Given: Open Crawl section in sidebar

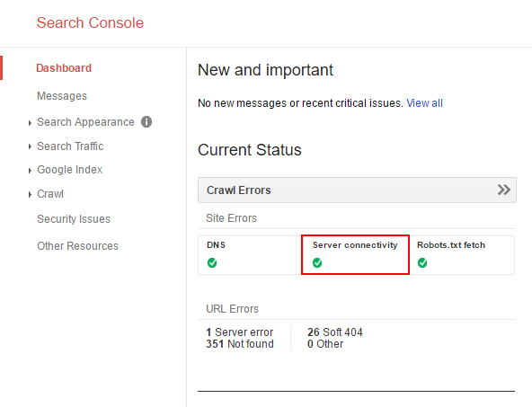Looking at the screenshot, I should 50,194.
